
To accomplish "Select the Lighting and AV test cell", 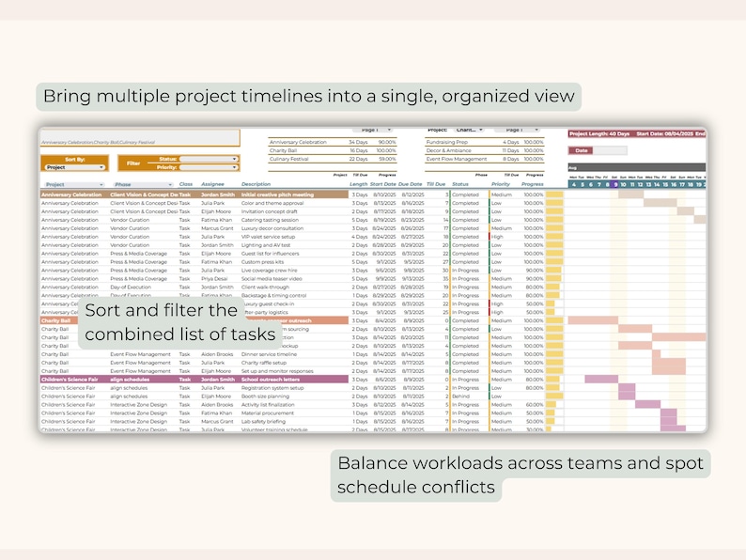I will click(x=266, y=245).
